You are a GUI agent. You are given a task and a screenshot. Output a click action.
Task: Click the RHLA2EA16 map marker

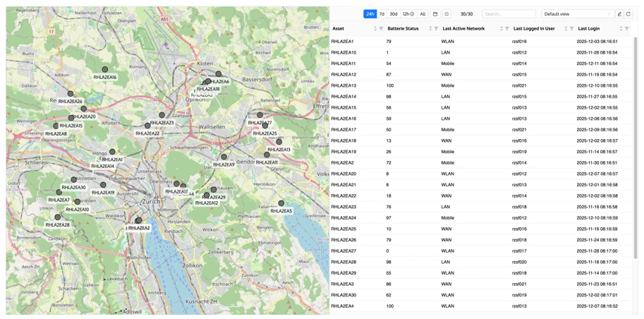pyautogui.click(x=105, y=70)
